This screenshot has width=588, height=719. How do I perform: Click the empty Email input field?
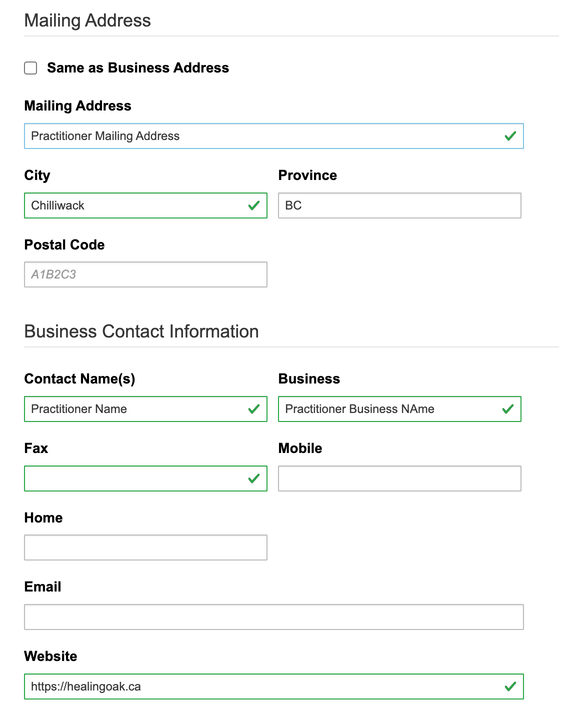tap(273, 617)
